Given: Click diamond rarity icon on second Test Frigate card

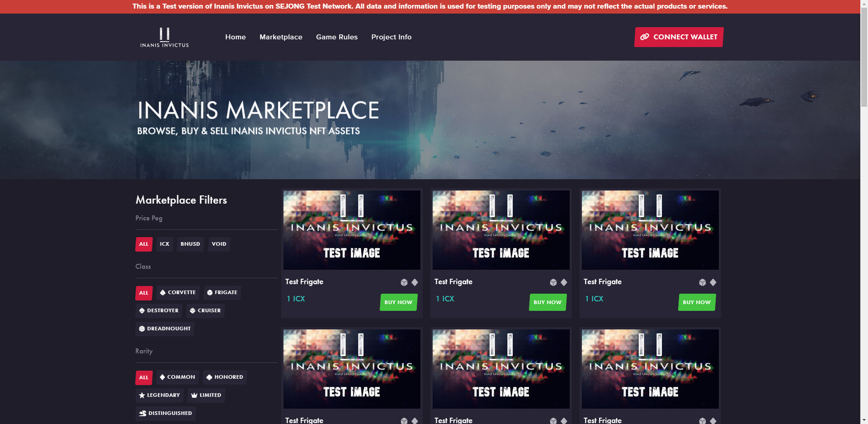Looking at the screenshot, I should (564, 282).
